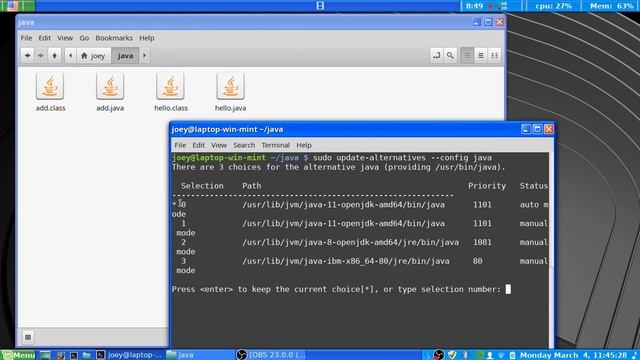This screenshot has height=360, width=640.
Task: Open the Terminal menu
Action: point(276,145)
